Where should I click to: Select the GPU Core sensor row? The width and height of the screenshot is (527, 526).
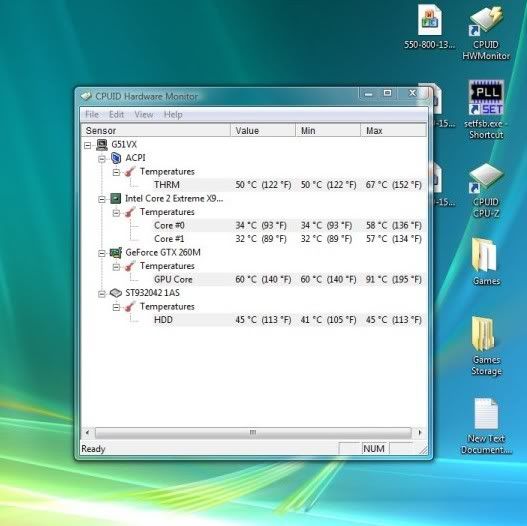click(288, 280)
